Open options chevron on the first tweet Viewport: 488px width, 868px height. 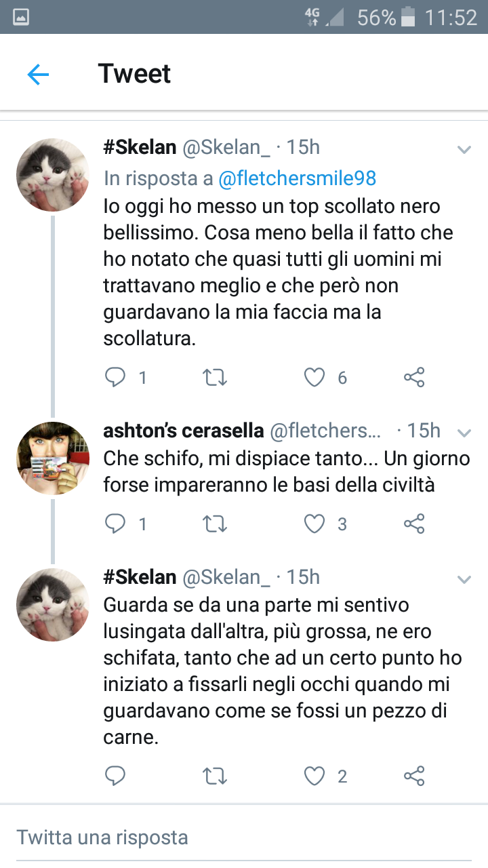pyautogui.click(x=464, y=149)
